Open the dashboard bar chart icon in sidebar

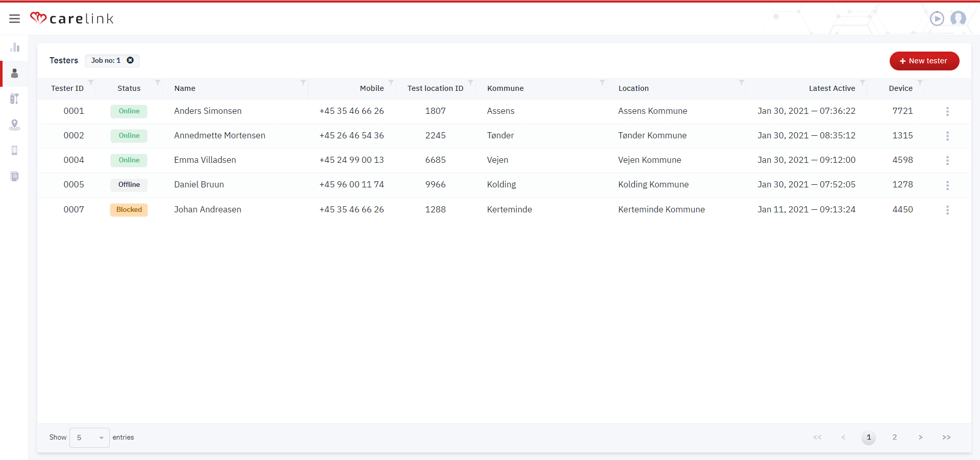click(15, 47)
